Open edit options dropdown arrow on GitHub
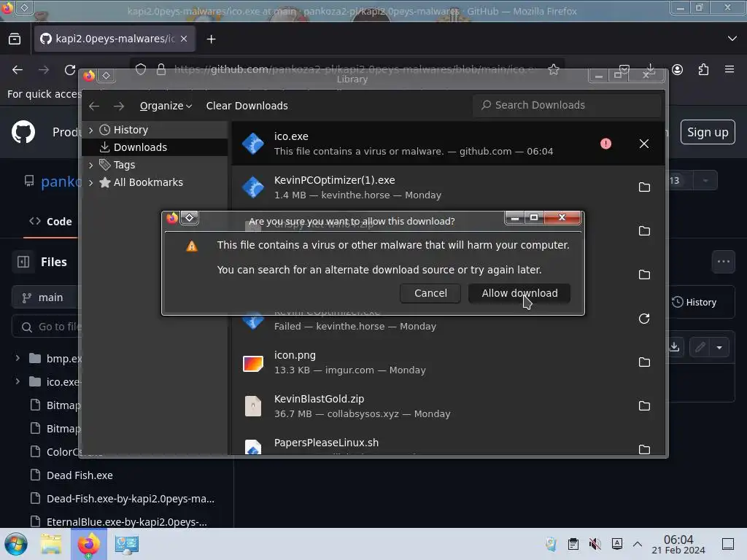Image resolution: width=747 pixels, height=560 pixels. pos(719,348)
